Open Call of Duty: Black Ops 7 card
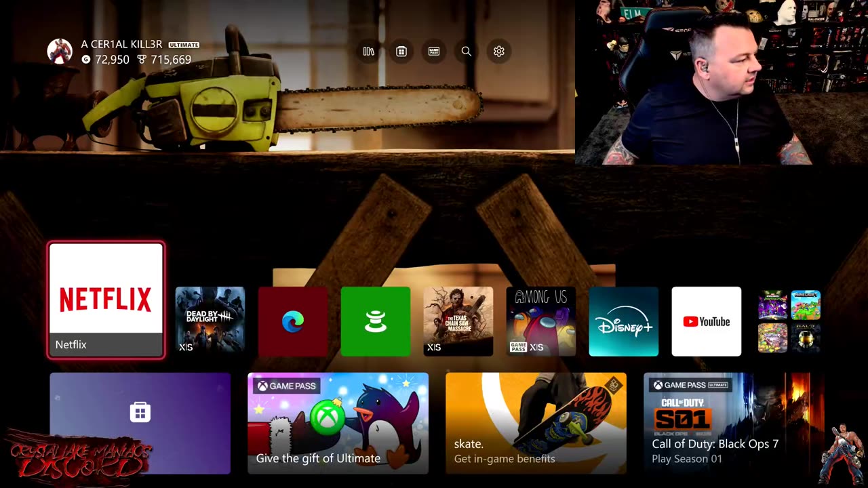This screenshot has height=488, width=868. click(x=734, y=424)
